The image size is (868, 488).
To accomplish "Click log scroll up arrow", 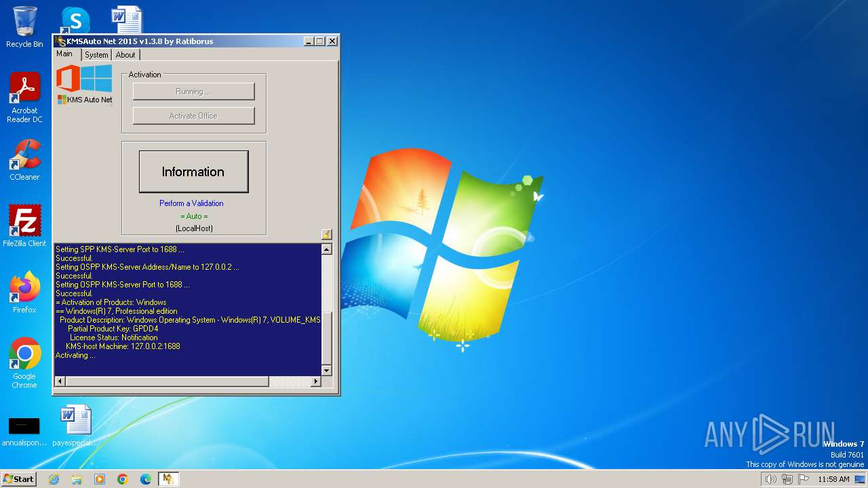I will tap(326, 249).
